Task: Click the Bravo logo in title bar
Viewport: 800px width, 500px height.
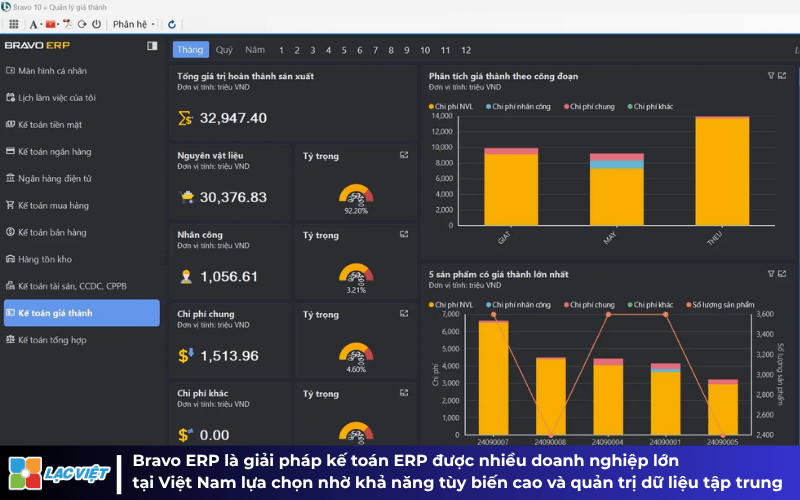Action: pyautogui.click(x=6, y=7)
